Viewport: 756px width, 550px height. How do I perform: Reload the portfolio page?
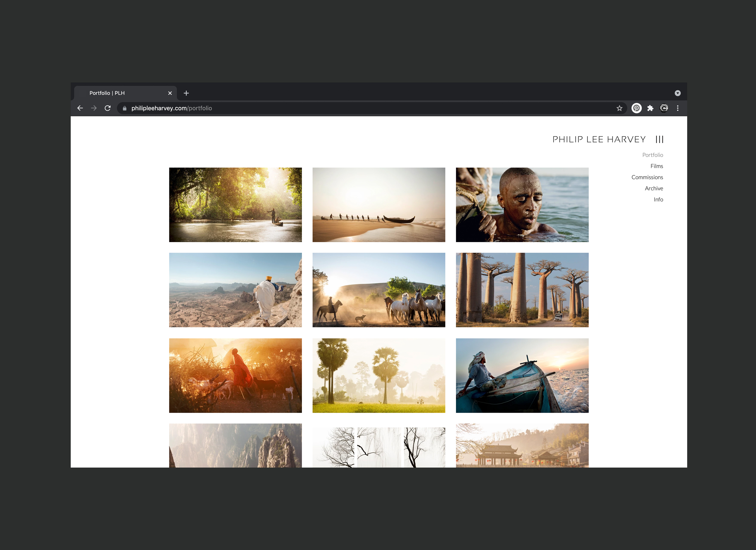tap(107, 108)
